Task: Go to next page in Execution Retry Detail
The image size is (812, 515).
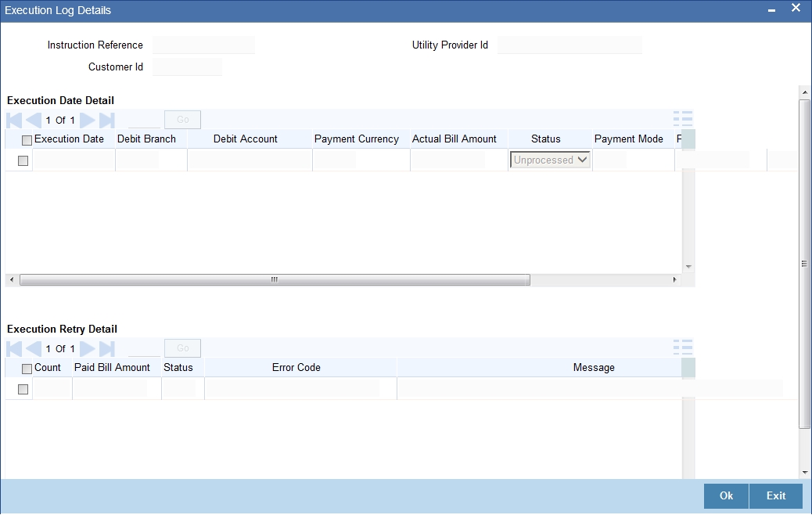Action: 87,349
